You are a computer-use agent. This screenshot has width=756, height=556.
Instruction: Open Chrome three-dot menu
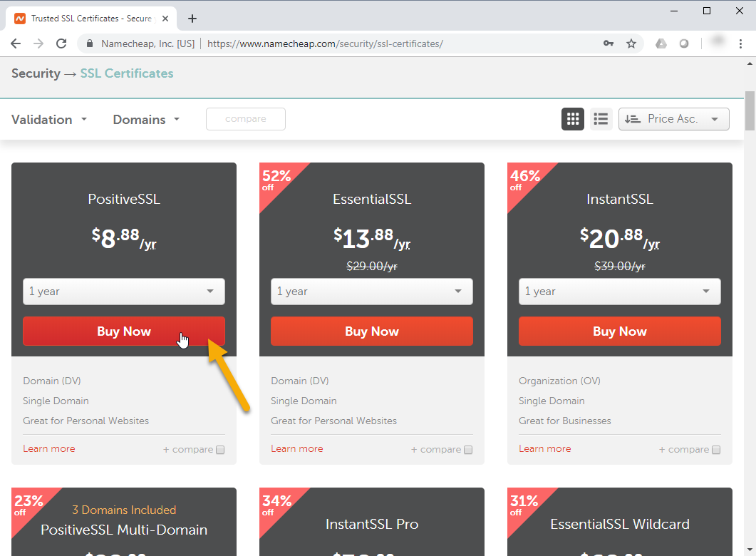pos(740,44)
